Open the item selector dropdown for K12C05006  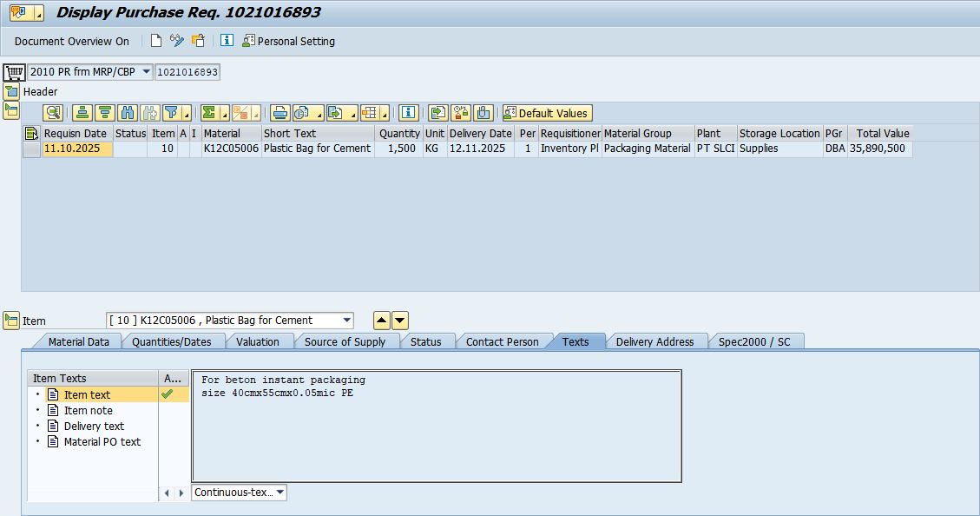pyautogui.click(x=346, y=321)
